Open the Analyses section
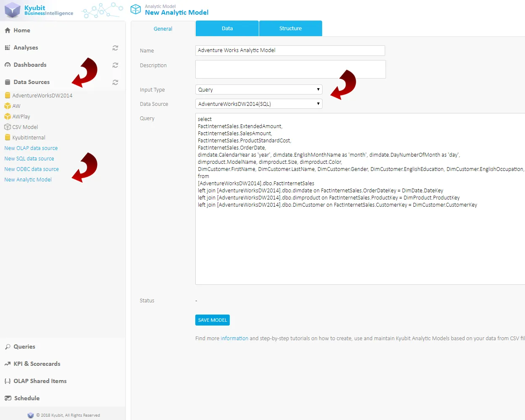Screen dimensions: 525x420 click(26, 47)
